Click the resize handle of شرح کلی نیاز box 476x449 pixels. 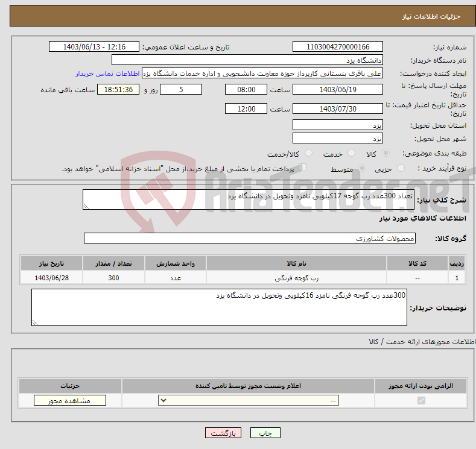click(x=86, y=207)
